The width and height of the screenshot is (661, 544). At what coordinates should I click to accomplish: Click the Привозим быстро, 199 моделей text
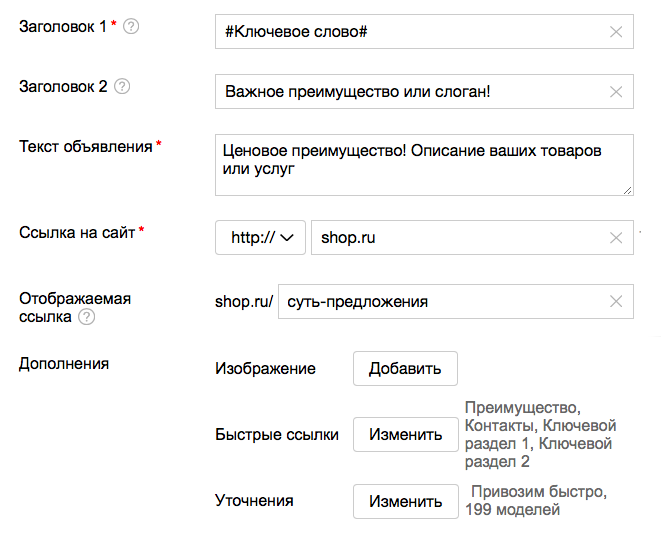coord(536,501)
